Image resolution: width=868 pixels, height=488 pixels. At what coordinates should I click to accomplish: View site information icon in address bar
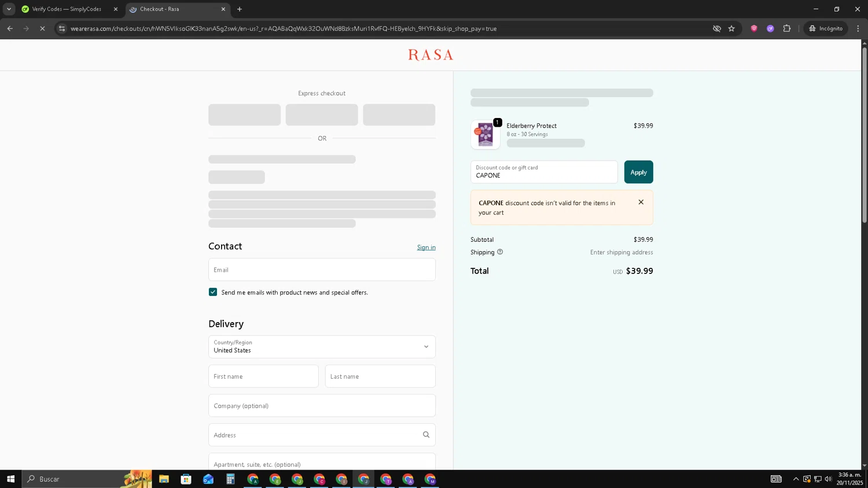(x=62, y=28)
